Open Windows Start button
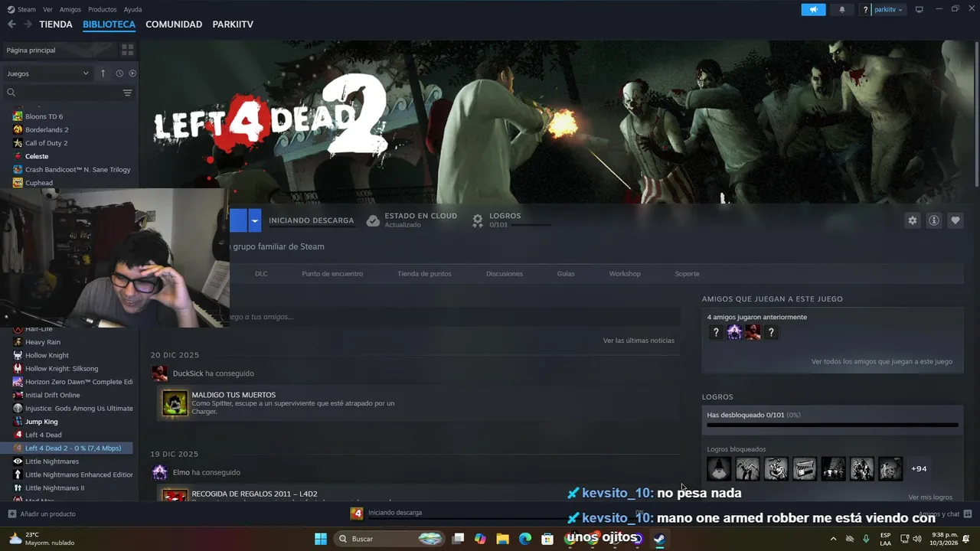This screenshot has width=980, height=551. [321, 539]
